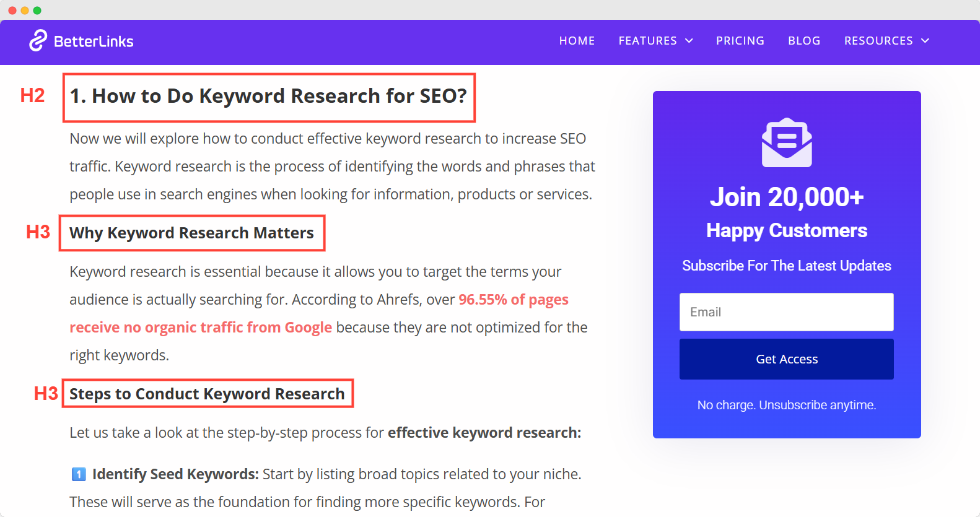This screenshot has height=517, width=980.
Task: Click the Steps to Conduct Keyword Research heading
Action: [207, 394]
